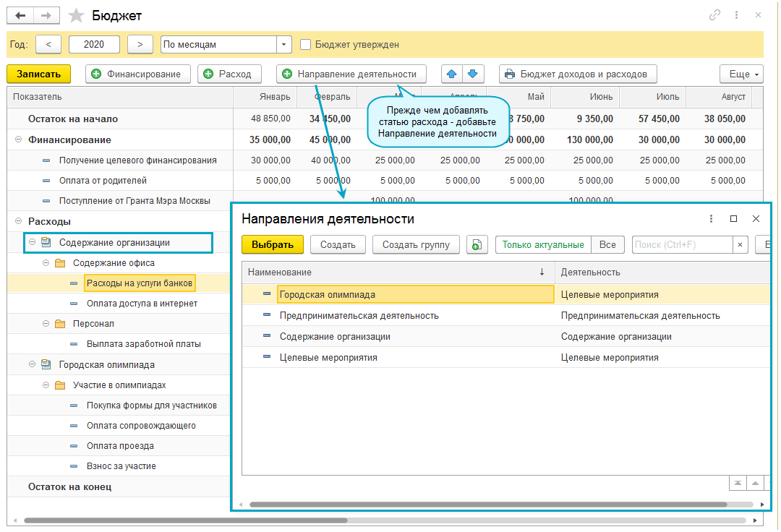Click the move down arrow icon
Viewport: 781px width, 532px height.
472,74
